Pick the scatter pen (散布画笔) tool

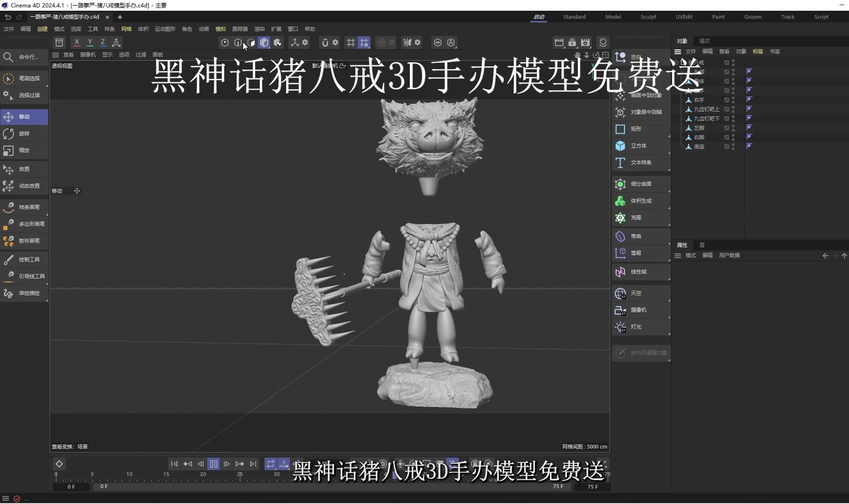(x=24, y=241)
